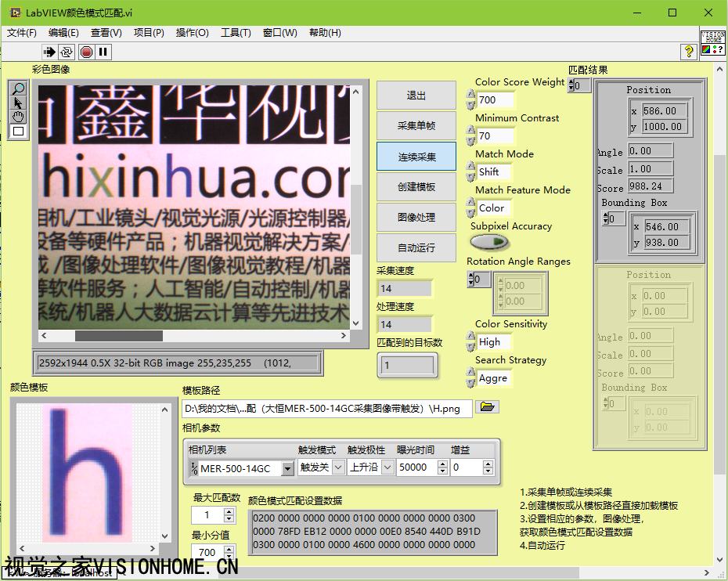Toggle the 自动运行 auto run button
This screenshot has height=581, width=728.
(x=416, y=248)
